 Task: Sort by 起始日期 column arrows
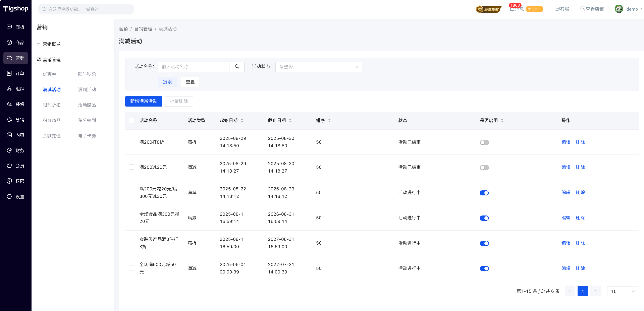pos(242,120)
